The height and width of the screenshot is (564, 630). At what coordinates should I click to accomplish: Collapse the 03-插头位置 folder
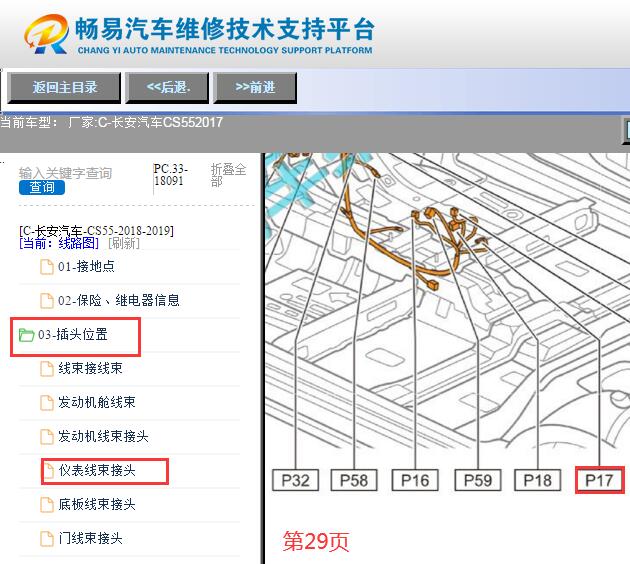[73, 335]
